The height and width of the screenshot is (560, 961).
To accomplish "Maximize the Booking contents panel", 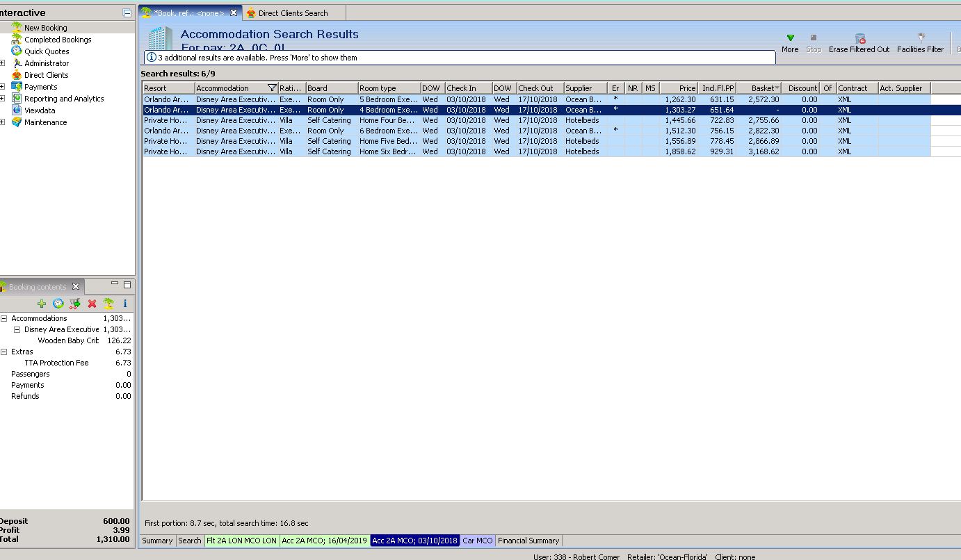I will tap(127, 284).
